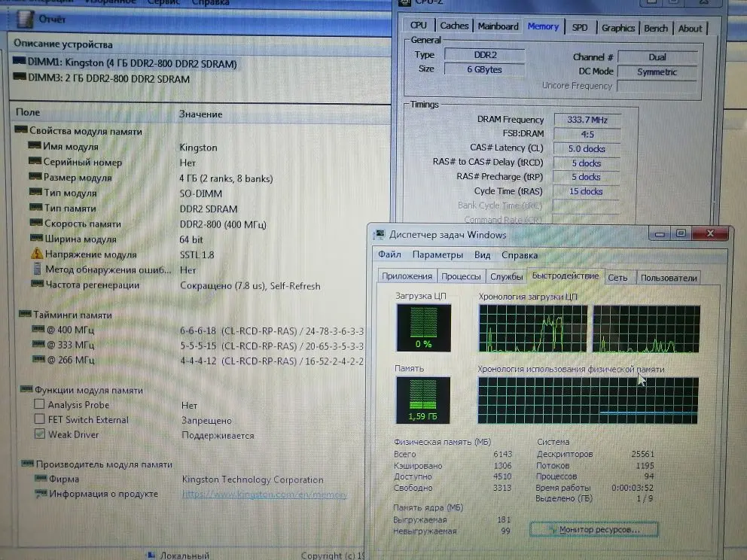The image size is (747, 560).
Task: Click the @ 400 МГц timing icon
Action: tap(38, 329)
